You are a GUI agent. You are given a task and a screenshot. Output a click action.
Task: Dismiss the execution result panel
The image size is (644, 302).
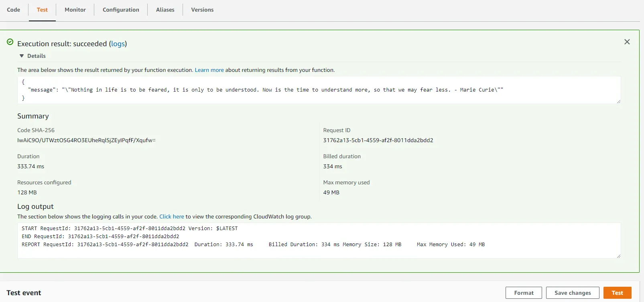(x=627, y=42)
